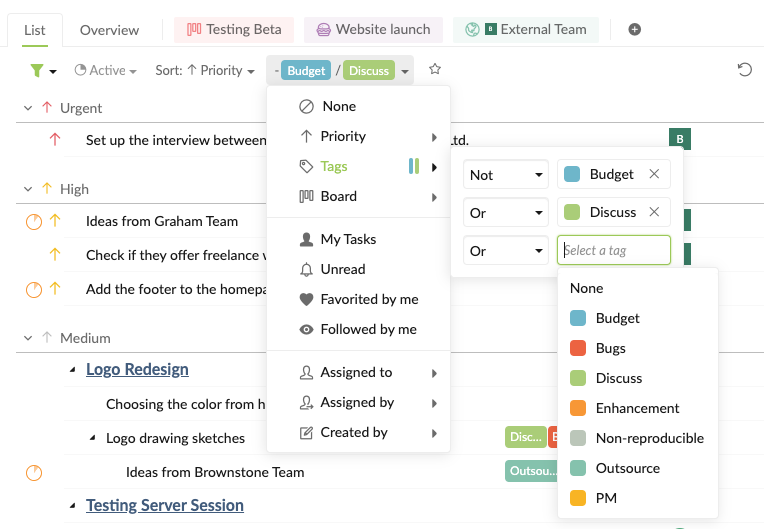Star the current filter as favorite
Viewport: 764px width, 529px height.
pyautogui.click(x=435, y=70)
